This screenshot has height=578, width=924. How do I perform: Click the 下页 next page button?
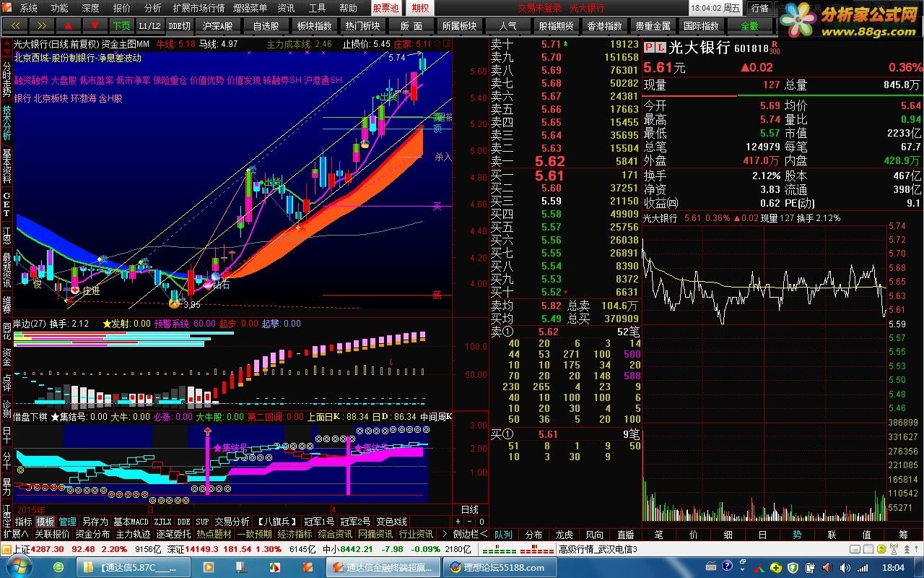pos(122,25)
